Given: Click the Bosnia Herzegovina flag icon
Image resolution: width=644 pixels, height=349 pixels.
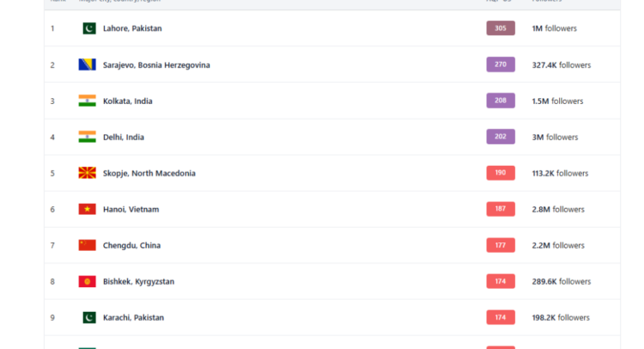Looking at the screenshot, I should tap(87, 64).
